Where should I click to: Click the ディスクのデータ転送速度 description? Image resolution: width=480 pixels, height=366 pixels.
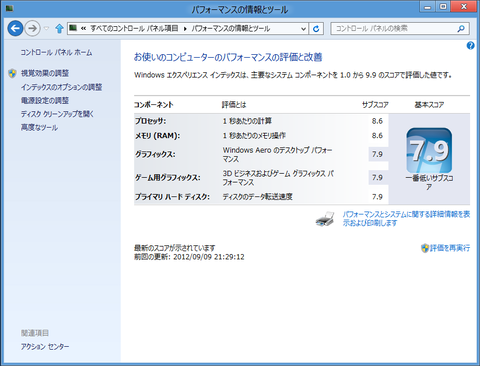(258, 197)
